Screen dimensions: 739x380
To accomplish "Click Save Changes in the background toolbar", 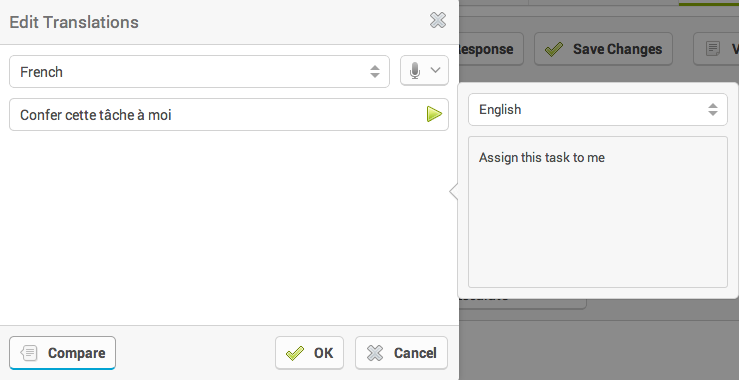I will [603, 49].
